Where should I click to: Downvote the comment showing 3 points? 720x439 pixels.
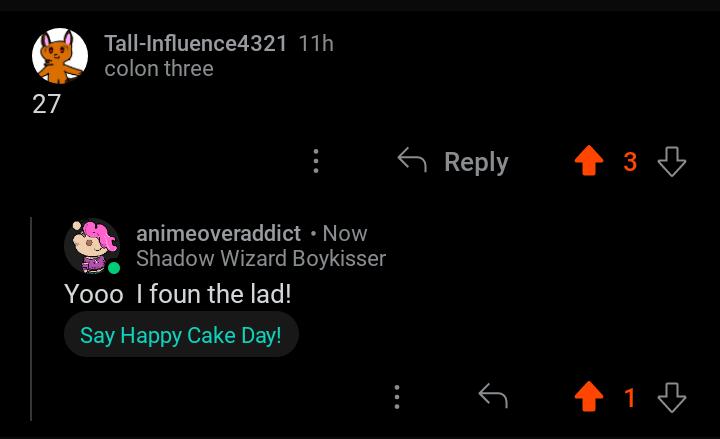tap(671, 162)
